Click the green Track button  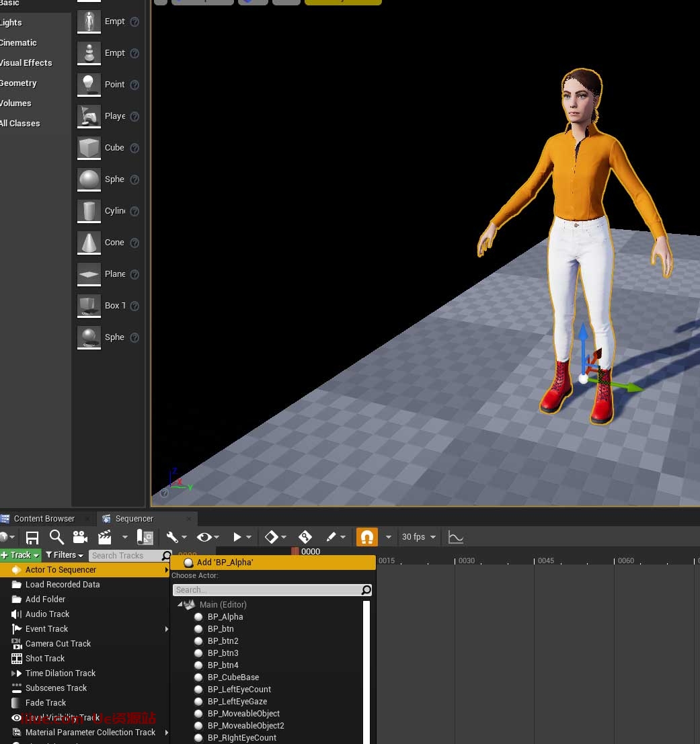[x=20, y=555]
